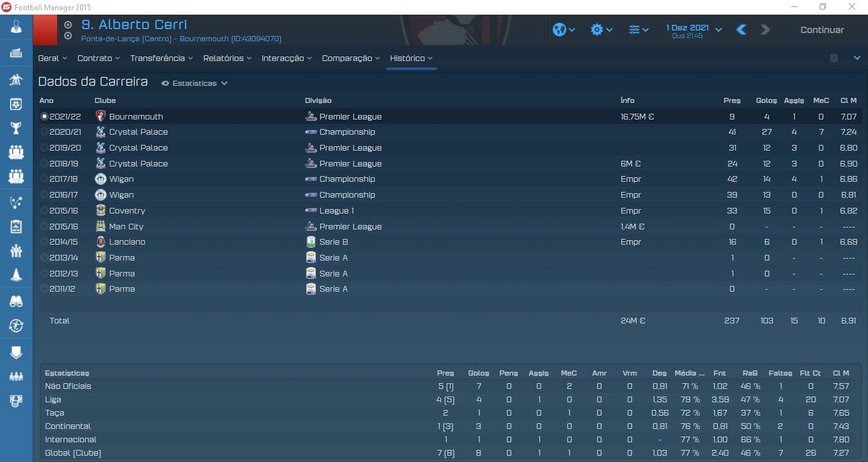Click the Golos column header in career table
The height and width of the screenshot is (462, 868).
point(767,100)
